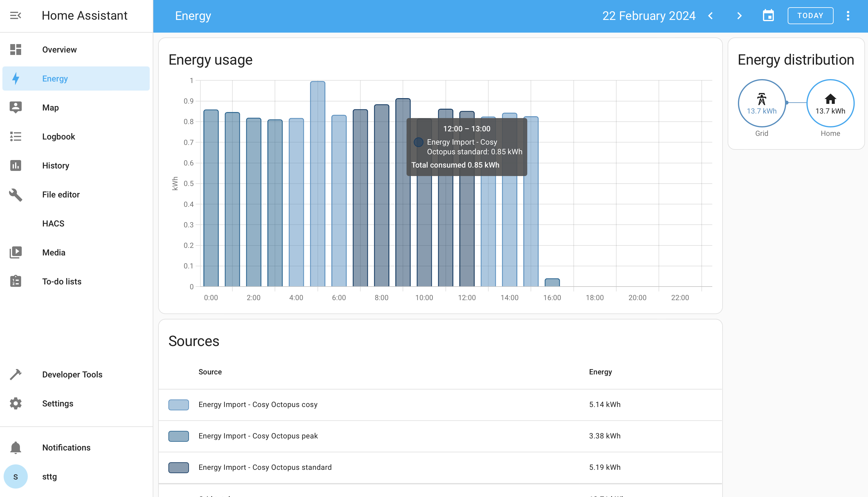Click the Cosy Octopus peak color swatch
The height and width of the screenshot is (497, 868).
pos(178,436)
